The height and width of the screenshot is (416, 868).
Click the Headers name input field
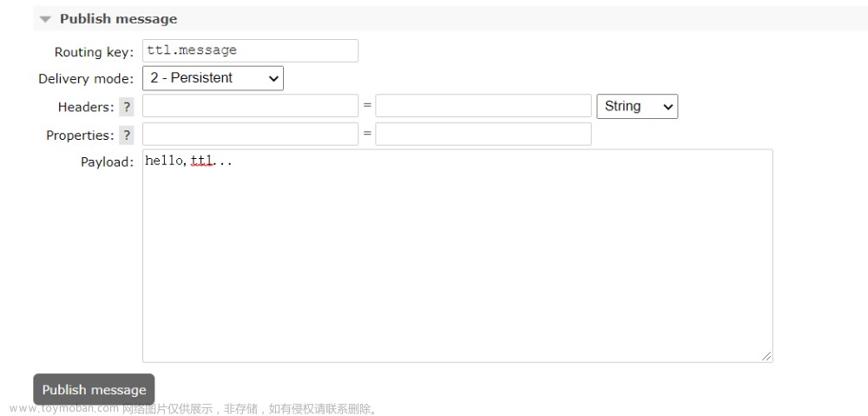(250, 106)
